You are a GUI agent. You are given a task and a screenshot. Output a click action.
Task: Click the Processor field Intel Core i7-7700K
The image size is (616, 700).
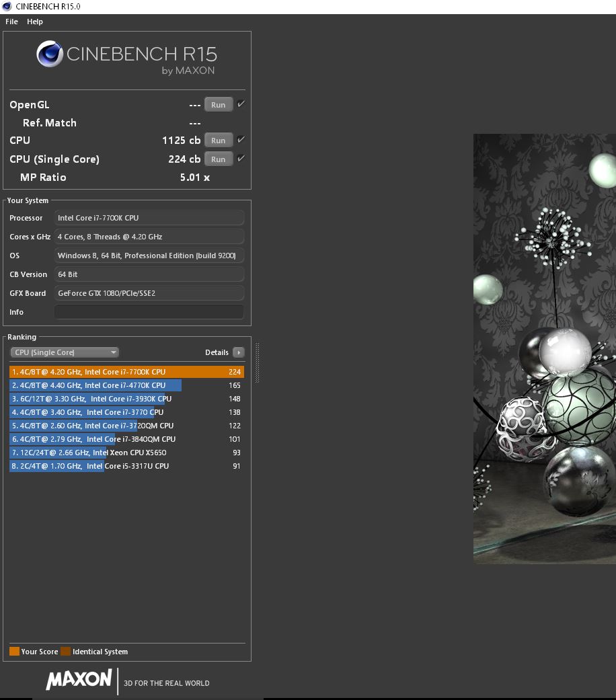(149, 218)
